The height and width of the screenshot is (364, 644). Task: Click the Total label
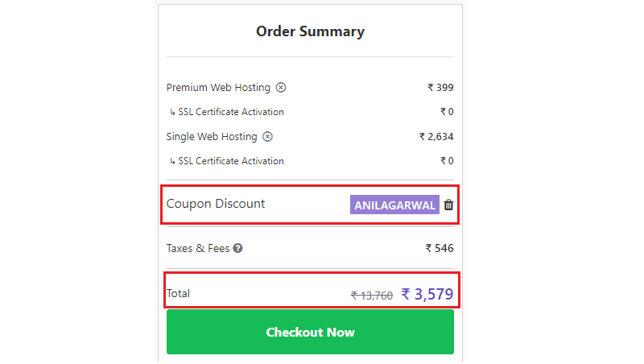coord(178,293)
